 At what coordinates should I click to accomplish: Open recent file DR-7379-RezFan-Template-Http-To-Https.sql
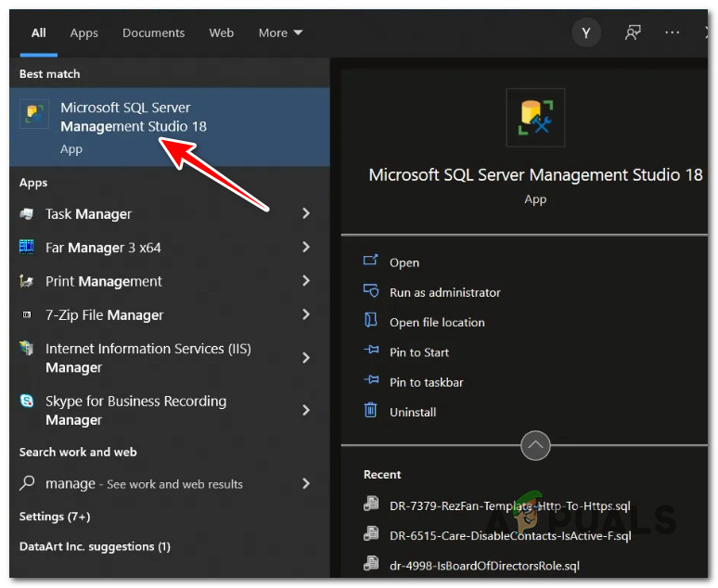(x=509, y=506)
